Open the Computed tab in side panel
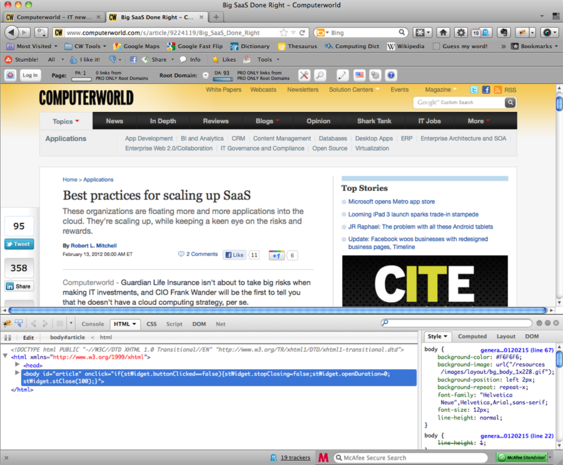563x465 pixels. [x=472, y=336]
